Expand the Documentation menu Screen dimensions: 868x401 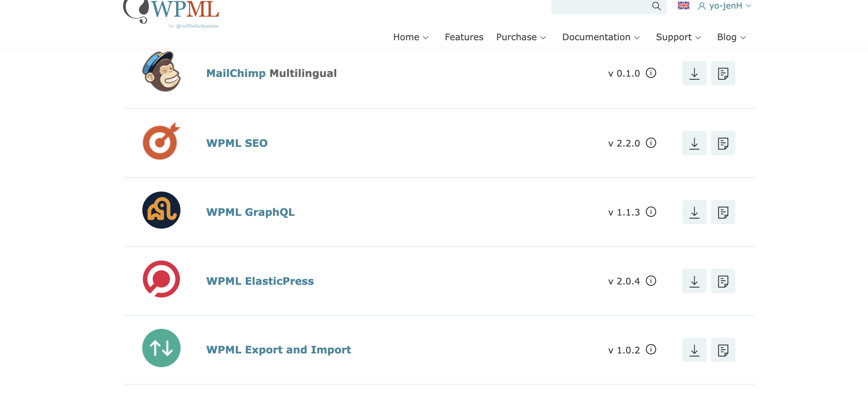601,37
